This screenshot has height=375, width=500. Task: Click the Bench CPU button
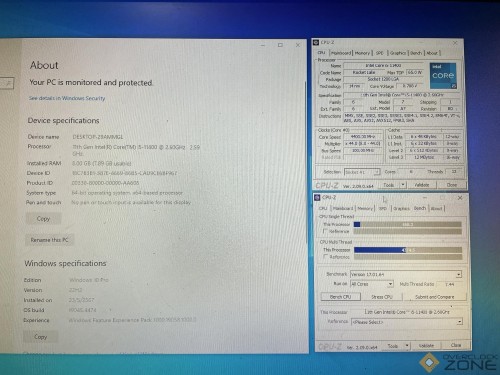(x=340, y=297)
